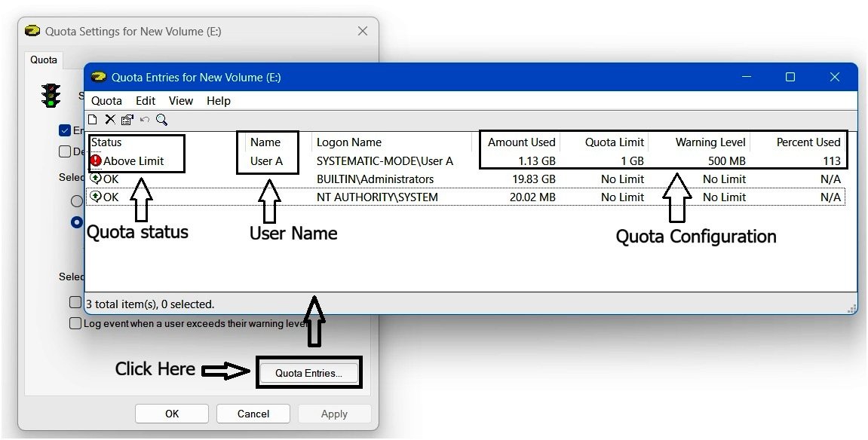Click the Apply button
This screenshot has height=440, width=868.
pos(334,414)
